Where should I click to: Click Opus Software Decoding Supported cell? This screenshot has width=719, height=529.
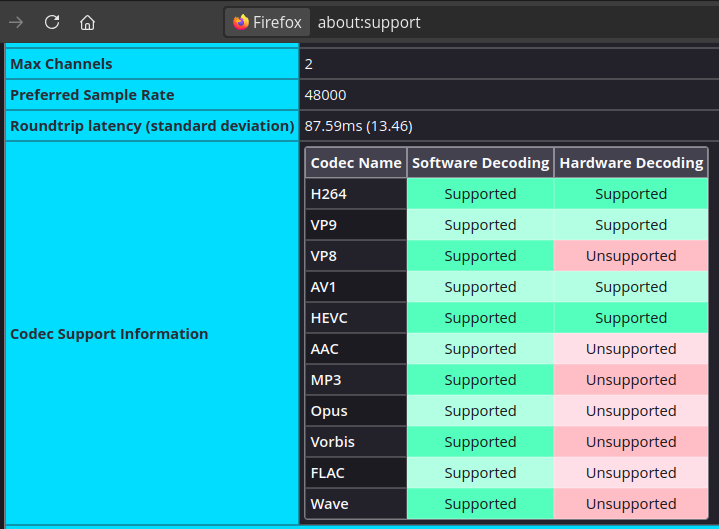480,411
